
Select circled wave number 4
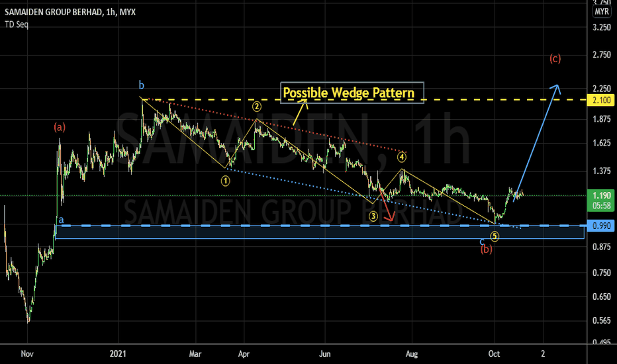401,158
